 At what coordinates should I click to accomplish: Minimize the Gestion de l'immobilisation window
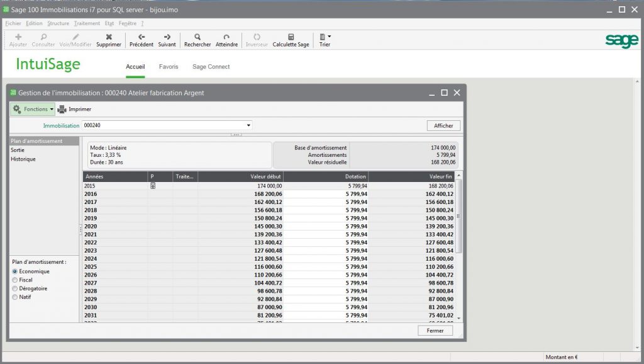[x=431, y=93]
